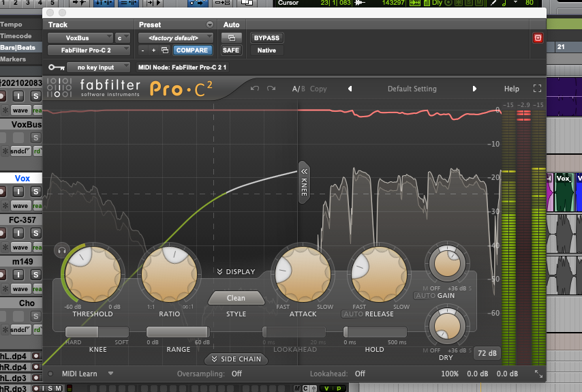582x392 pixels.
Task: Toggle the audition headphone icon
Action: 62,251
